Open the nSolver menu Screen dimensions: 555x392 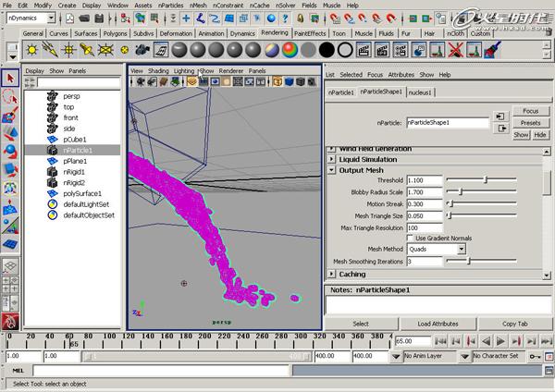[x=285, y=6]
